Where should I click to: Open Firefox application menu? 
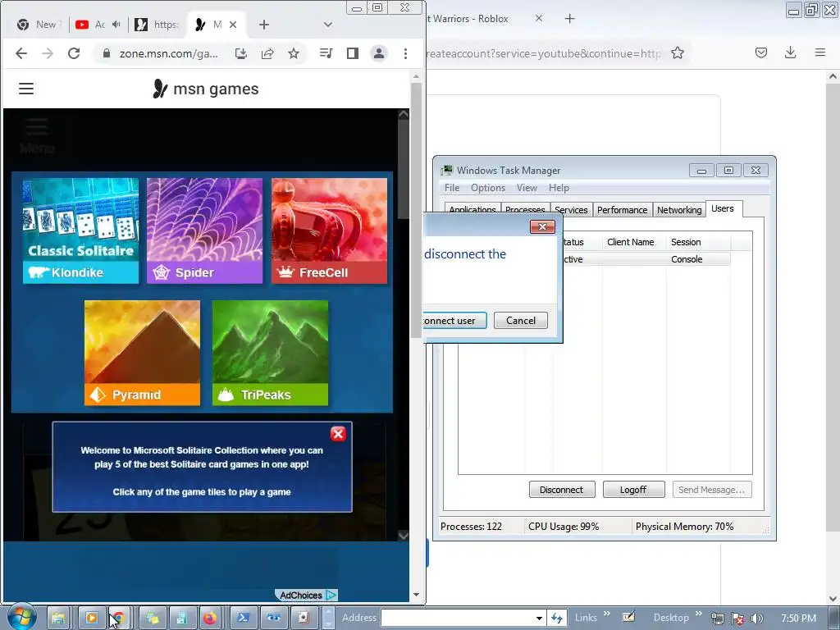click(x=820, y=52)
